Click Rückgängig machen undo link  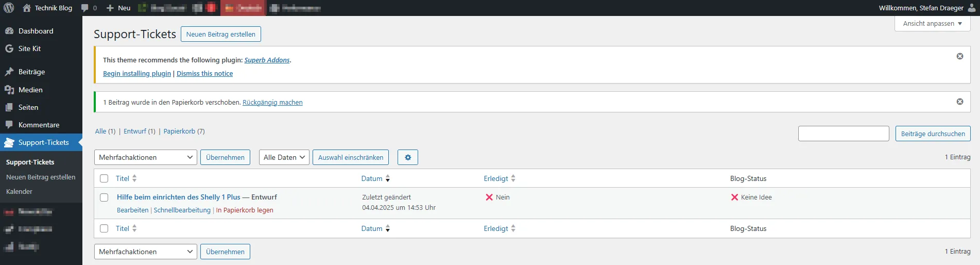pos(272,103)
